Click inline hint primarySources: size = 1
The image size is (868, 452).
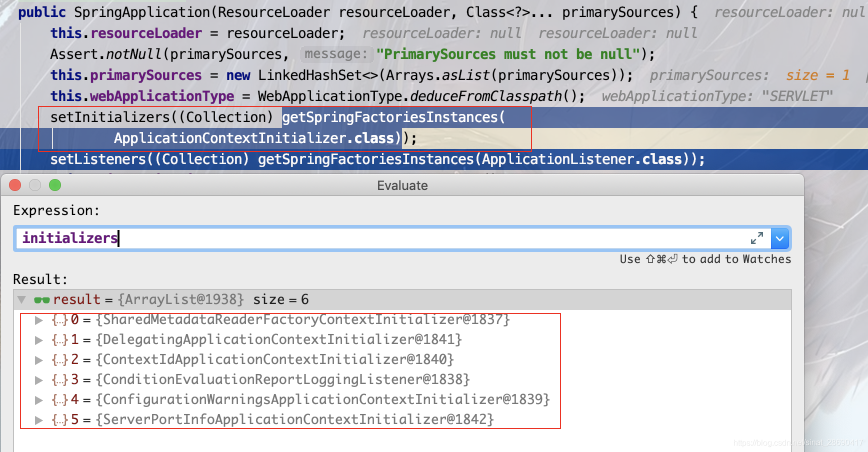[750, 75]
